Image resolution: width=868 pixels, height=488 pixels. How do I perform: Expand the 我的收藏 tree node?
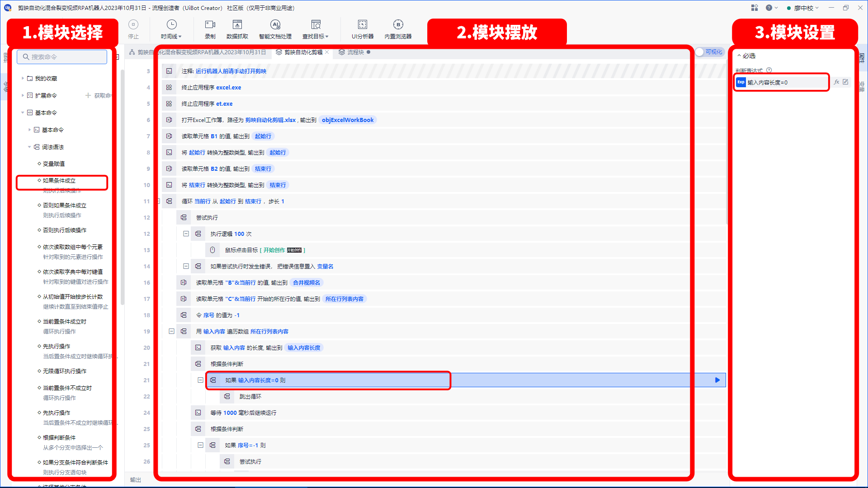pos(23,78)
